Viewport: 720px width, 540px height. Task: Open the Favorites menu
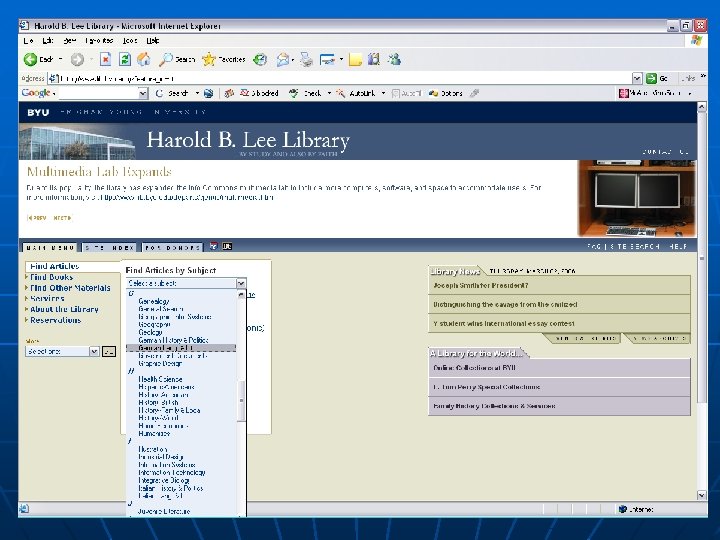point(99,41)
